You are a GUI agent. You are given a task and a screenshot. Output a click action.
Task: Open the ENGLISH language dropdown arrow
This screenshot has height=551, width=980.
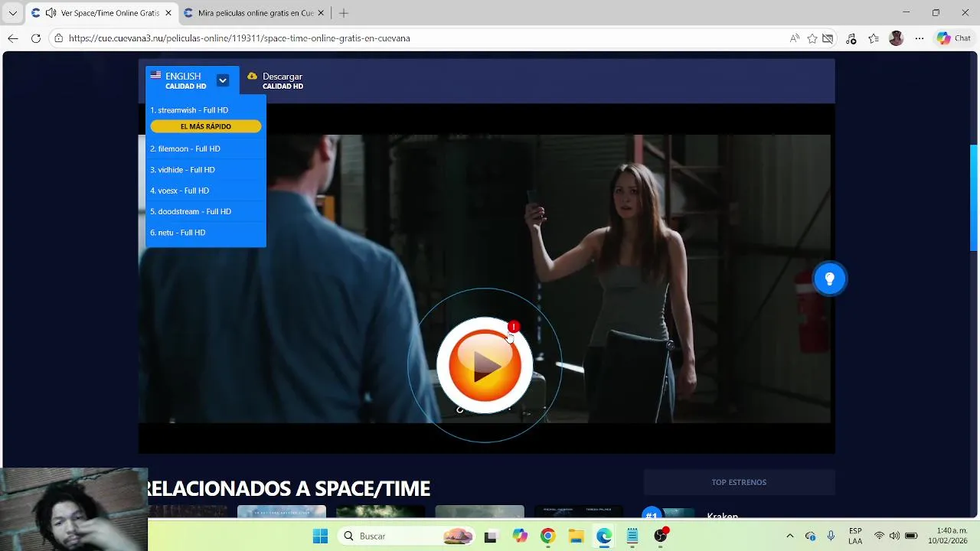coord(223,80)
